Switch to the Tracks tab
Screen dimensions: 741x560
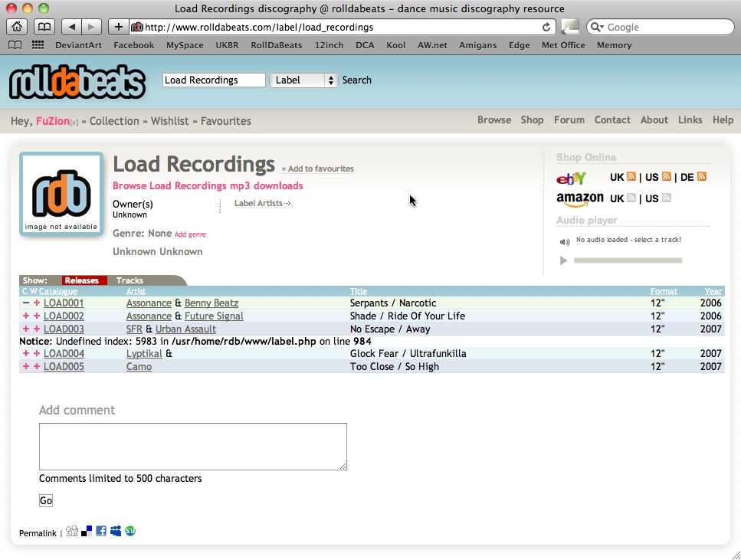[x=130, y=280]
